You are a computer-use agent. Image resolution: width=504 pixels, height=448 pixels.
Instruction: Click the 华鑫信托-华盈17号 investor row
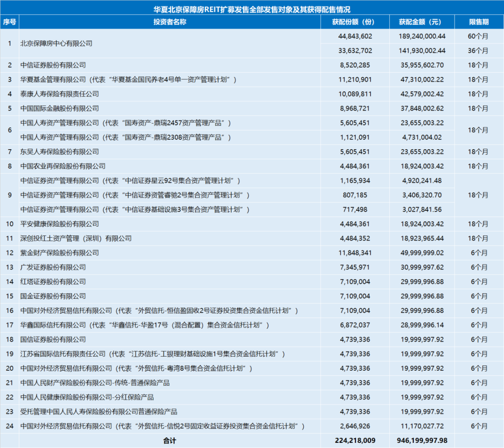(x=145, y=325)
